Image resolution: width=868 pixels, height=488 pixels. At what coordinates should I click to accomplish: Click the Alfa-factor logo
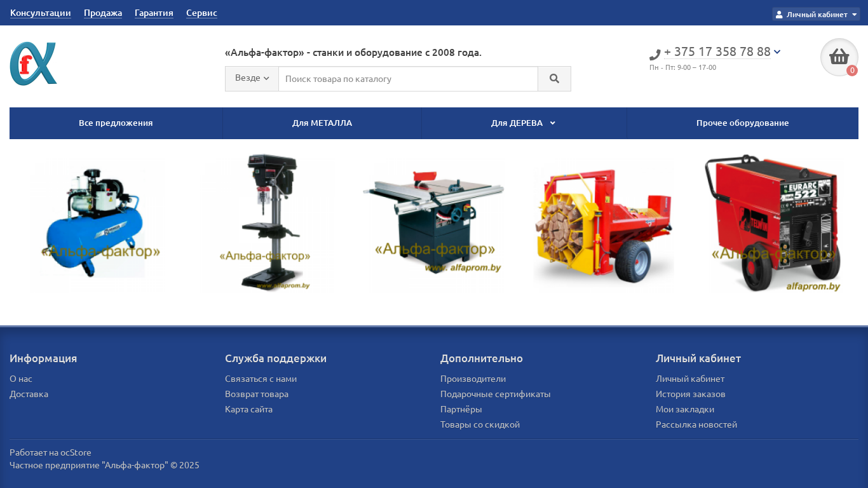[x=34, y=64]
